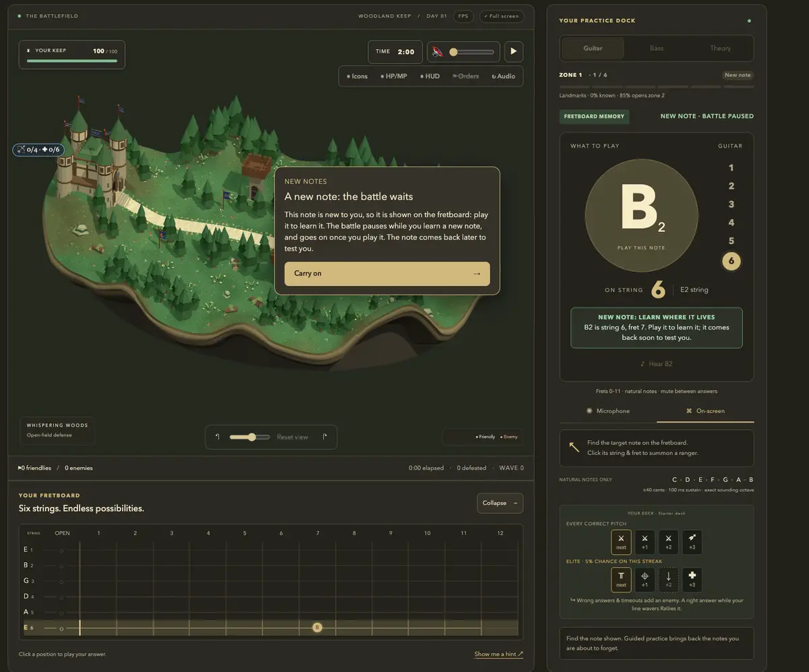Collapse the fretboard panel
Viewport: 809px width, 672px height.
click(500, 503)
